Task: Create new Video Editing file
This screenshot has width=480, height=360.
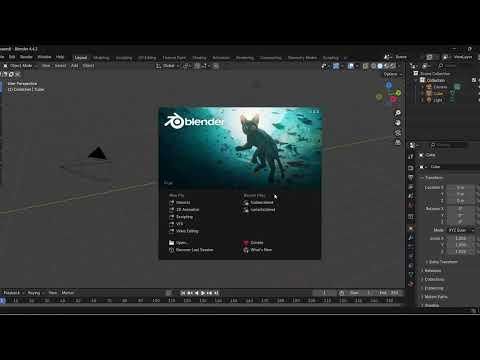Action: click(187, 231)
